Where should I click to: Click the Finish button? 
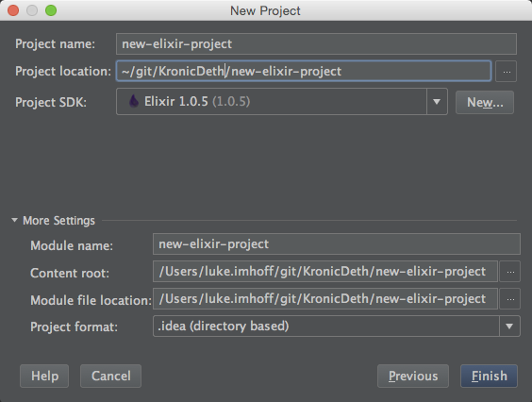pos(489,376)
